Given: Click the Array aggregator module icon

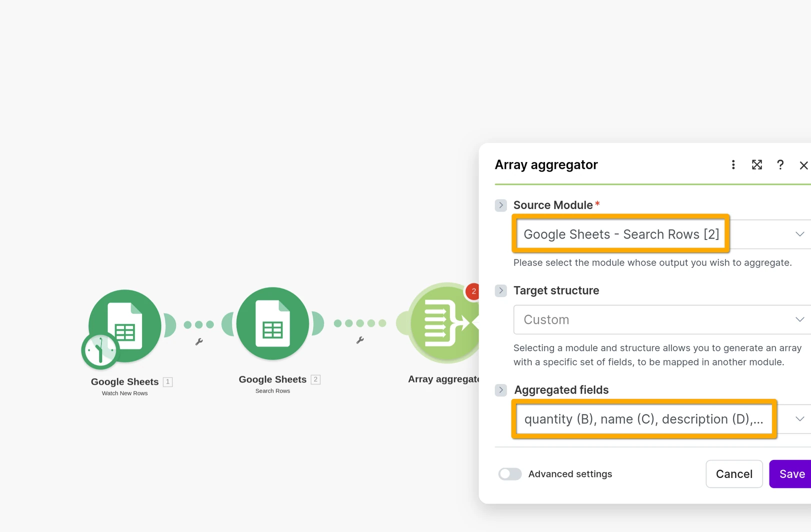Looking at the screenshot, I should coord(443,323).
